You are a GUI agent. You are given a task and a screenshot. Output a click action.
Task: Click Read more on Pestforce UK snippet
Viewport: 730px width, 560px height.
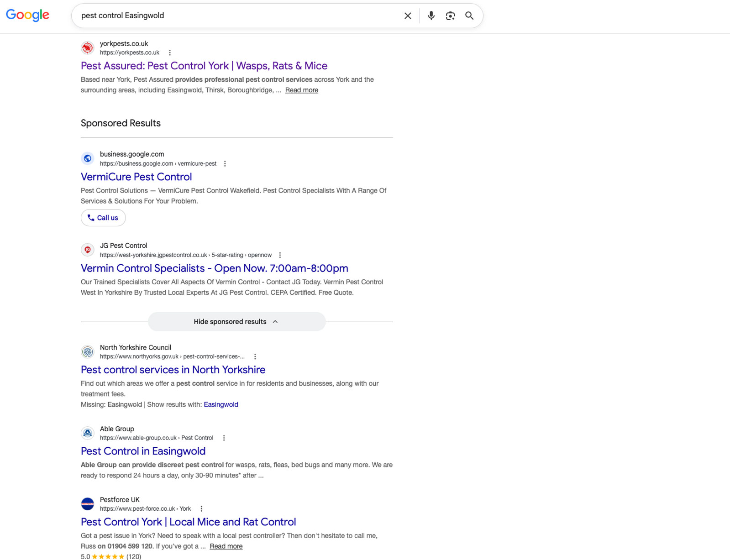point(226,546)
